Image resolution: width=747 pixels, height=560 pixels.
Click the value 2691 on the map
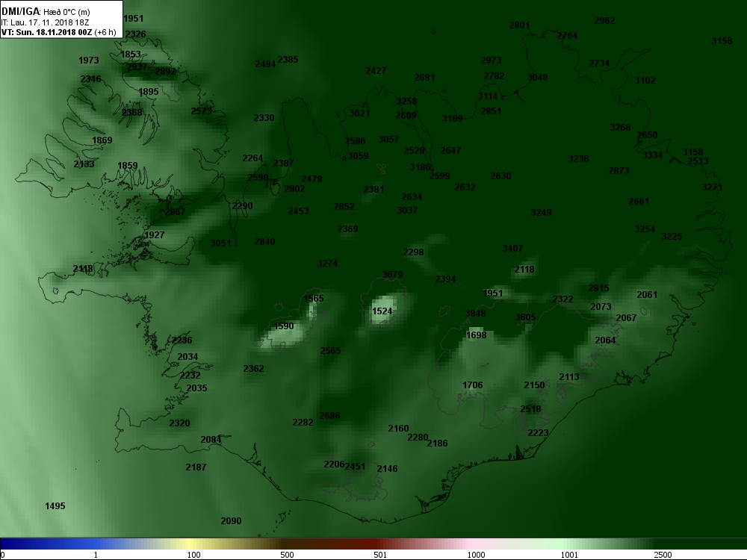pyautogui.click(x=424, y=78)
